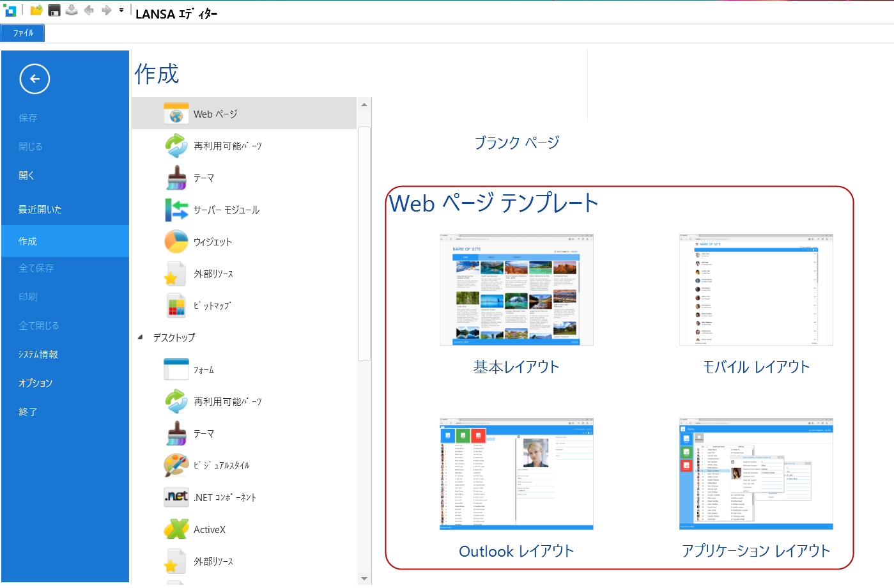894x588 pixels.
Task: Open the 基本レイアウト template thumbnail
Action: point(516,290)
